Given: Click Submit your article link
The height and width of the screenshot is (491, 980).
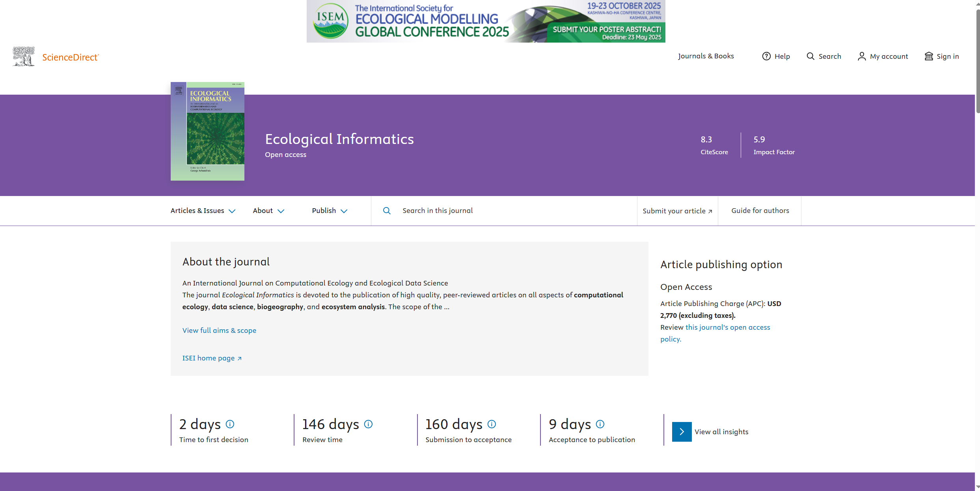Looking at the screenshot, I should (x=677, y=211).
